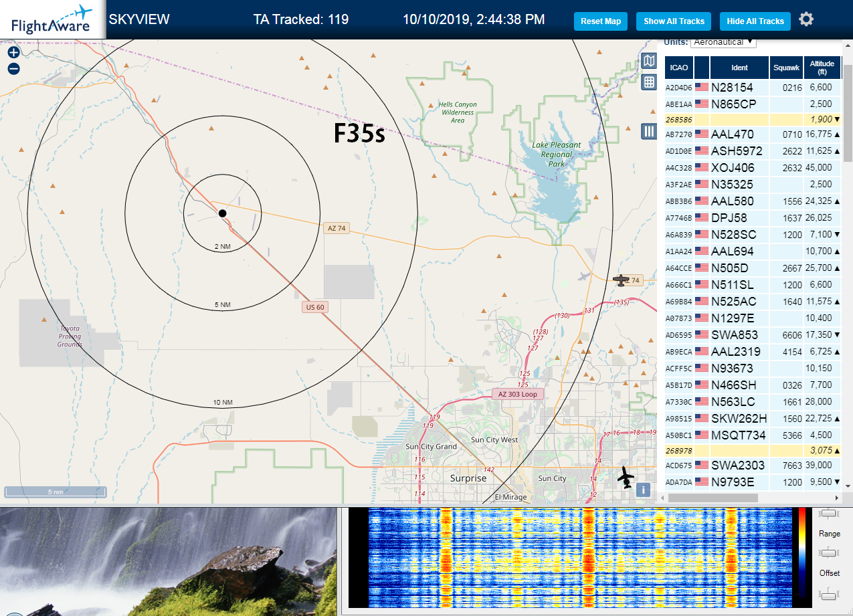Click the US flag in the XOJ406 row
Screen dimensions: 853x616
[701, 167]
